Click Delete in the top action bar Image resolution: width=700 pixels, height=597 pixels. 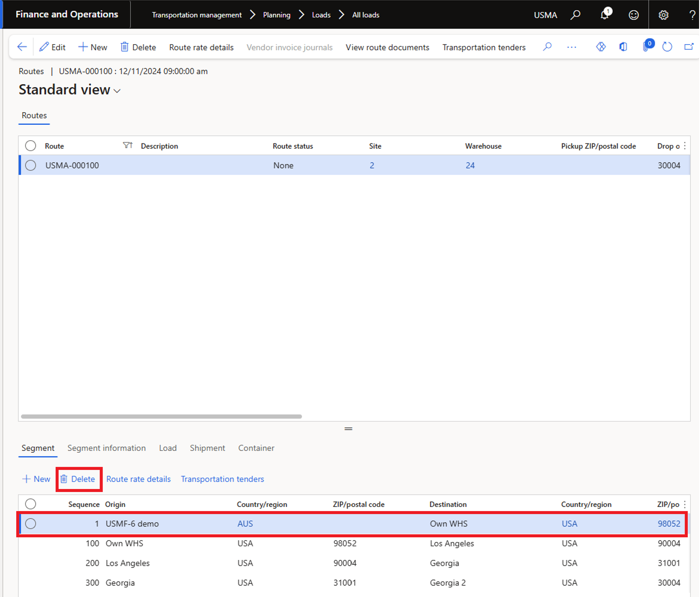click(138, 47)
